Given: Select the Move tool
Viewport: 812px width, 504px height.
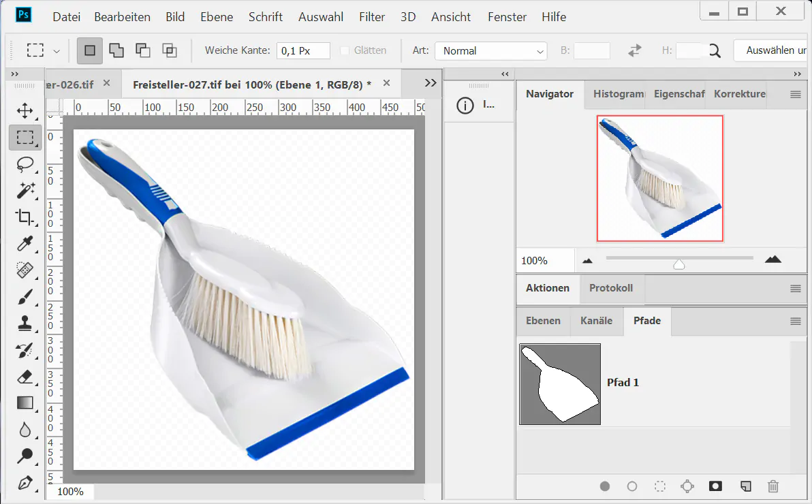Looking at the screenshot, I should click(x=25, y=110).
